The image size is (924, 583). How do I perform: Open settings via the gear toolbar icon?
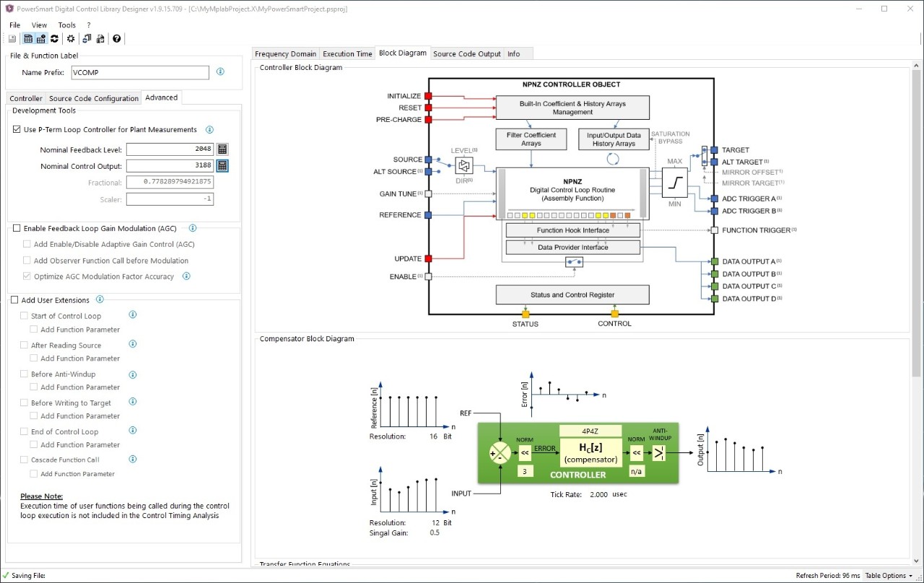(71, 39)
